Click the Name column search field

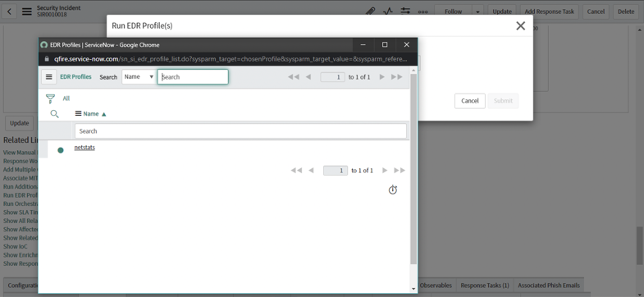point(240,131)
